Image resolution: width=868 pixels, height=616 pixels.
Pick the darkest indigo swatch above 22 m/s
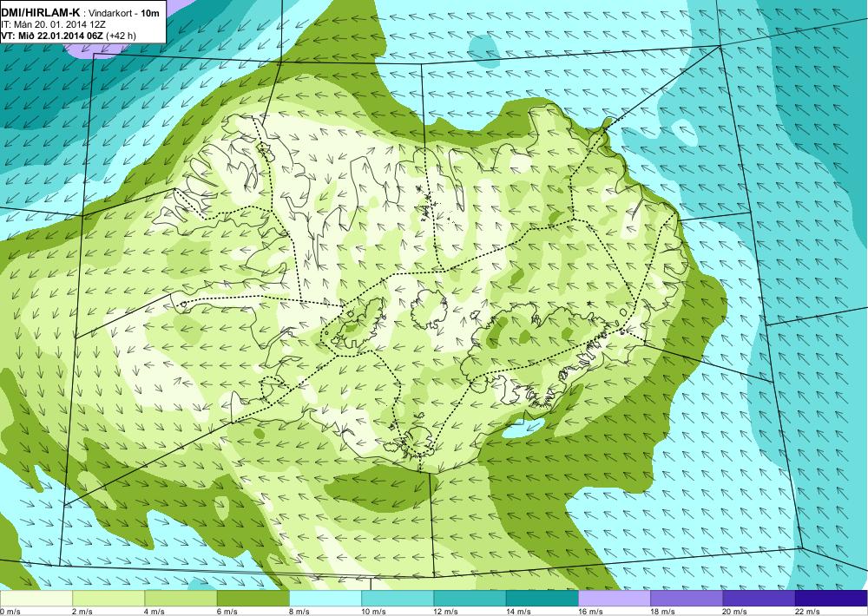(x=832, y=599)
